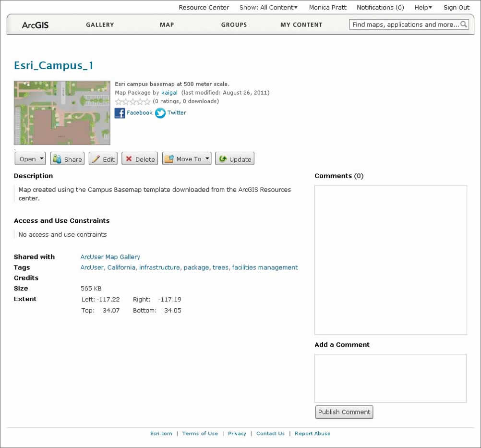Screen dimensions: 481x448
Task: Open My Content tab
Action: 301,24
